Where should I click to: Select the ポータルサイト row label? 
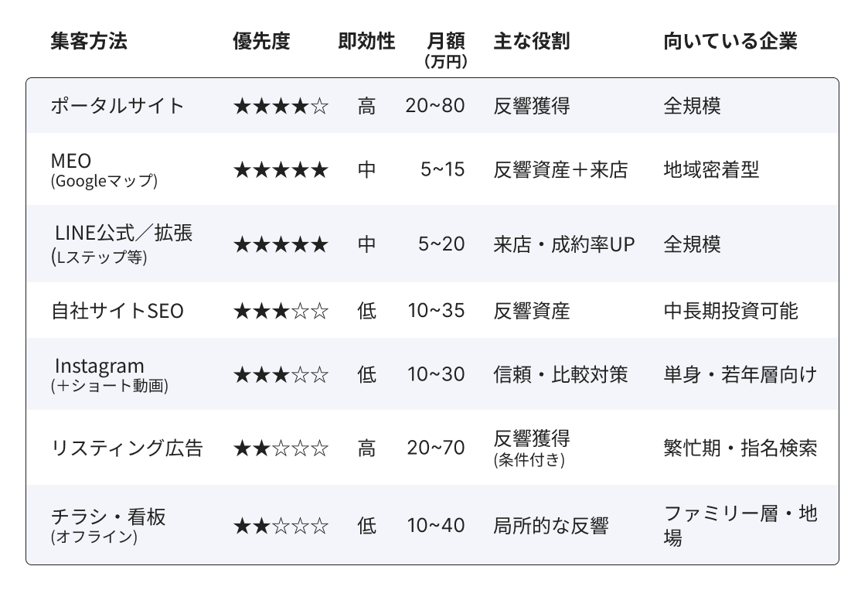(x=117, y=106)
